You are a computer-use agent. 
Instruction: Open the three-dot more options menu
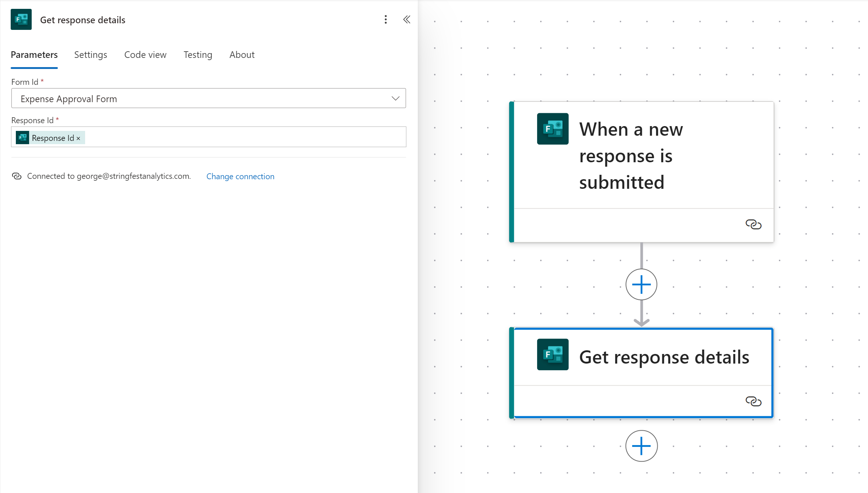(385, 20)
